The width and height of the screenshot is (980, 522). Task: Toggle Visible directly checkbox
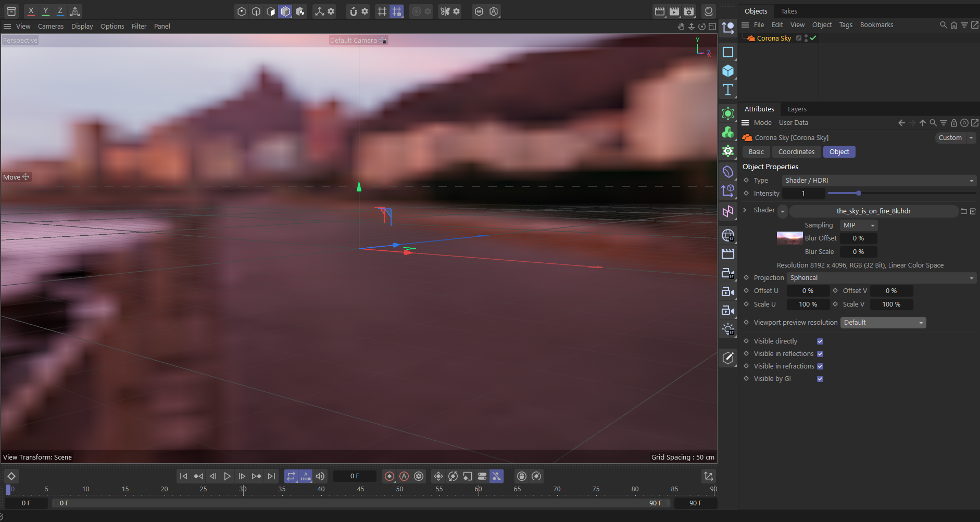pos(820,341)
